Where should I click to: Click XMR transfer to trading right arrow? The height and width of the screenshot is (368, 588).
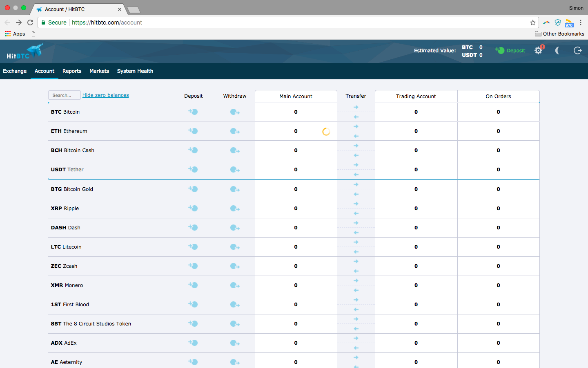point(356,280)
